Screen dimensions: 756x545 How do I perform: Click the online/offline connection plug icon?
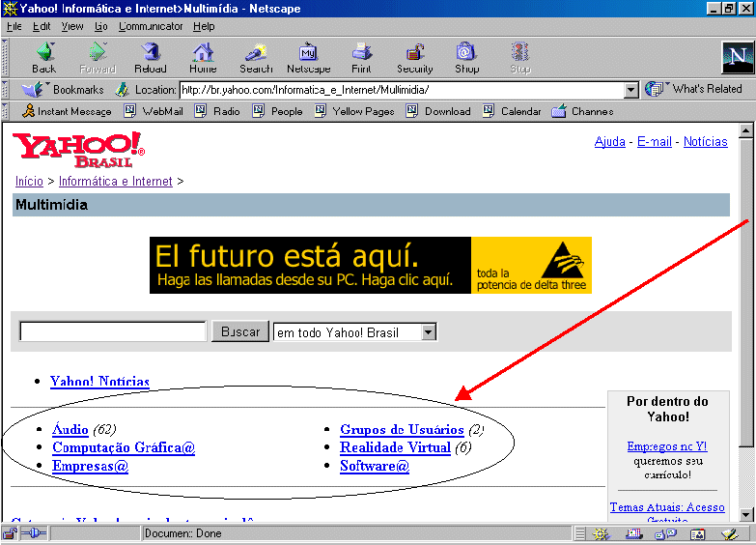pos(33,533)
